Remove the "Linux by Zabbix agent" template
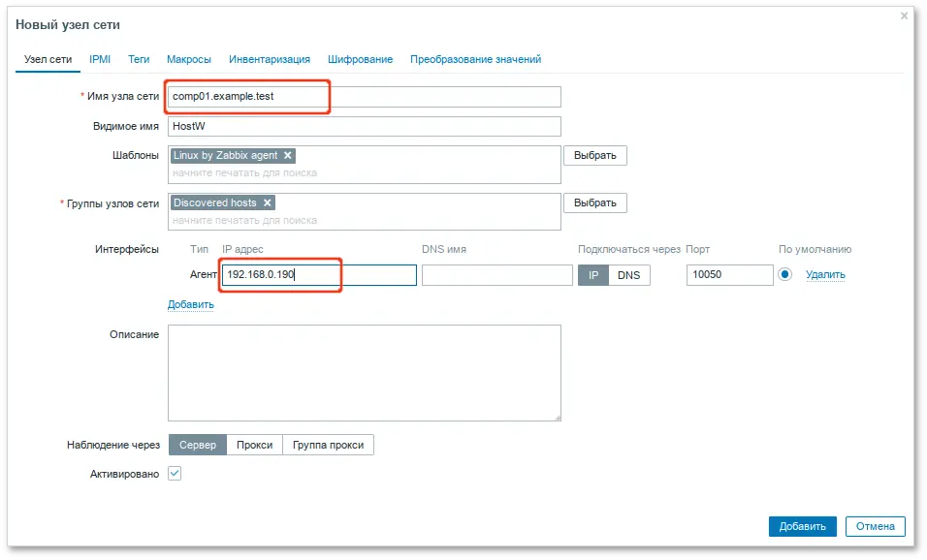This screenshot has height=560, width=927. [287, 155]
